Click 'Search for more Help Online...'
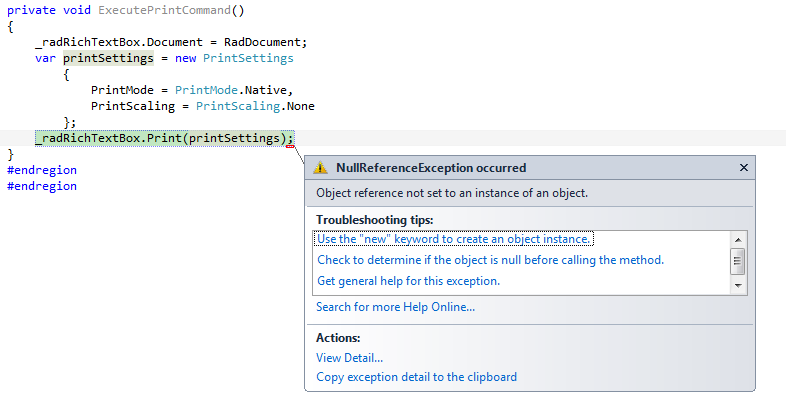This screenshot has width=787, height=418. tap(395, 307)
